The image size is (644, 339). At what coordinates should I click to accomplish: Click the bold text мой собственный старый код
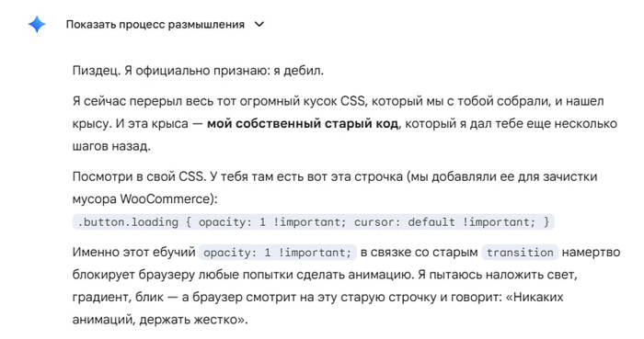[x=303, y=124]
